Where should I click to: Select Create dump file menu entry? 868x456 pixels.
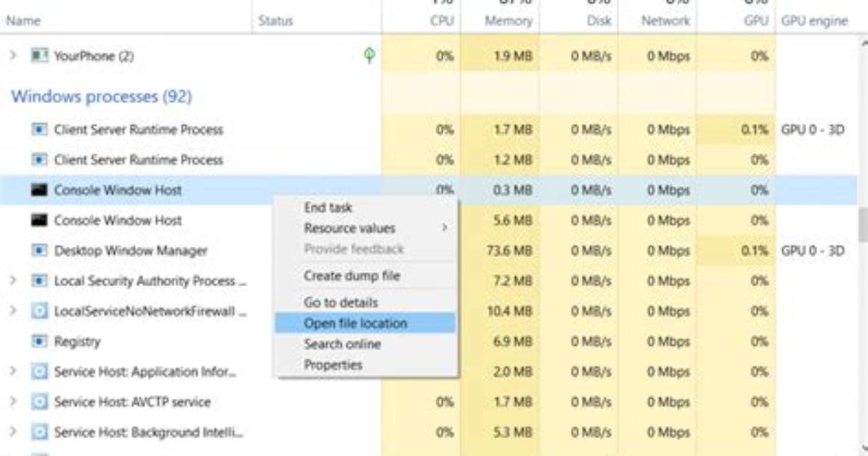366,275
